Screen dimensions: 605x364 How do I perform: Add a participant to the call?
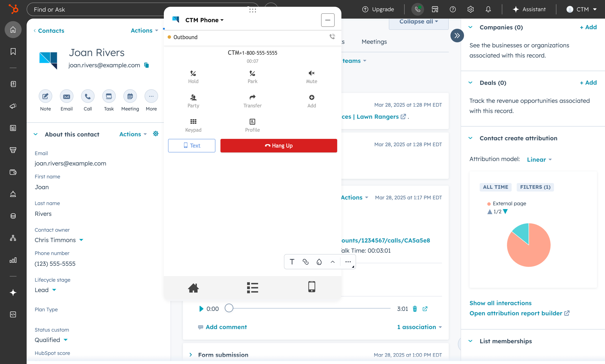(311, 101)
